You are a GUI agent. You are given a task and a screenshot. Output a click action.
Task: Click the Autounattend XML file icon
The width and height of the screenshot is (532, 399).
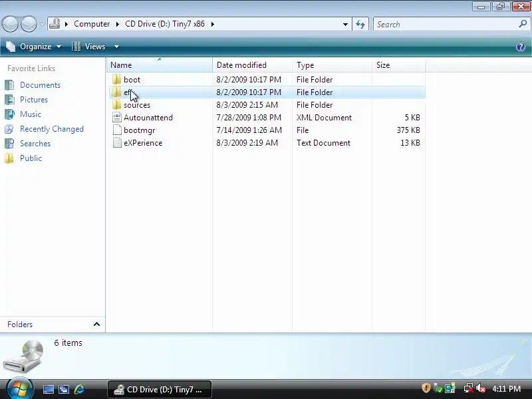(117, 118)
